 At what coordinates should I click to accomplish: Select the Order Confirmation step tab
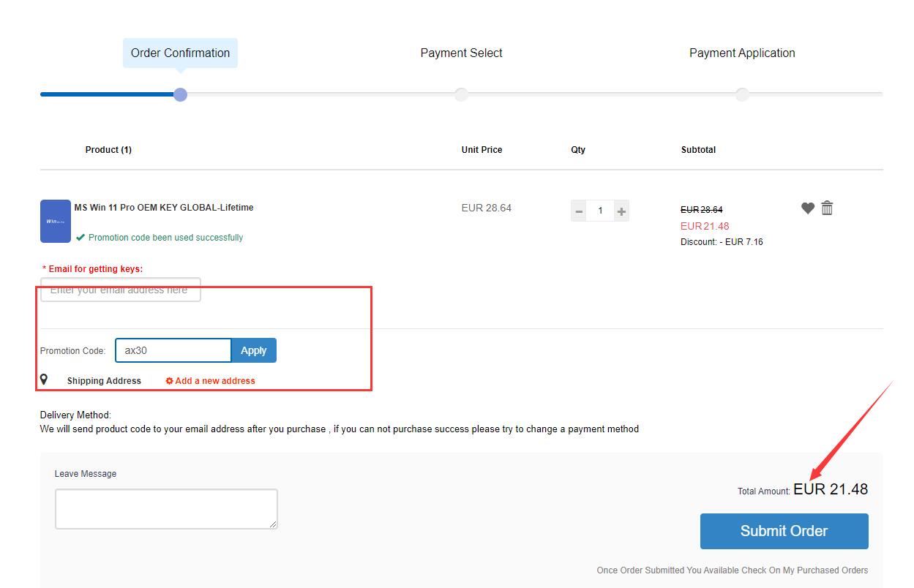(x=180, y=53)
